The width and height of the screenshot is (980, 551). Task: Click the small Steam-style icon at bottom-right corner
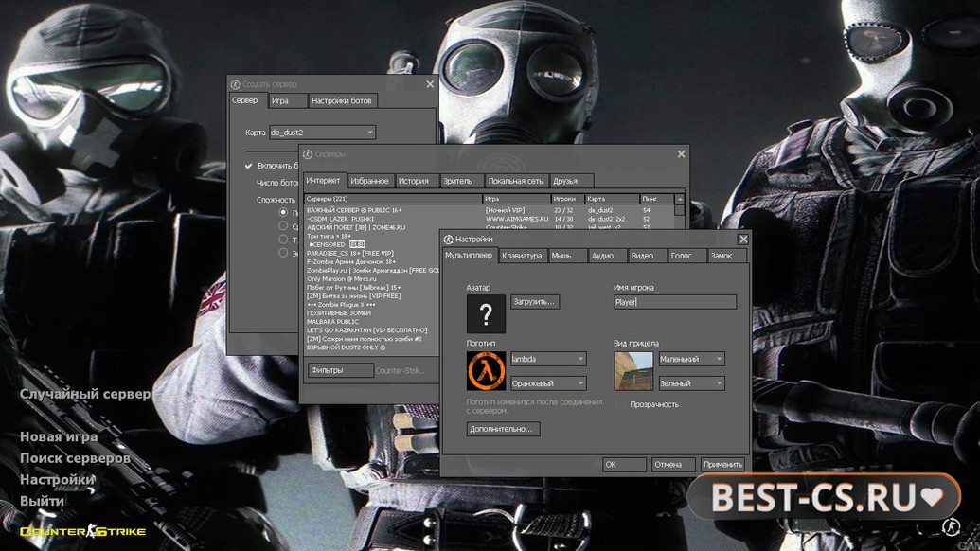click(952, 526)
